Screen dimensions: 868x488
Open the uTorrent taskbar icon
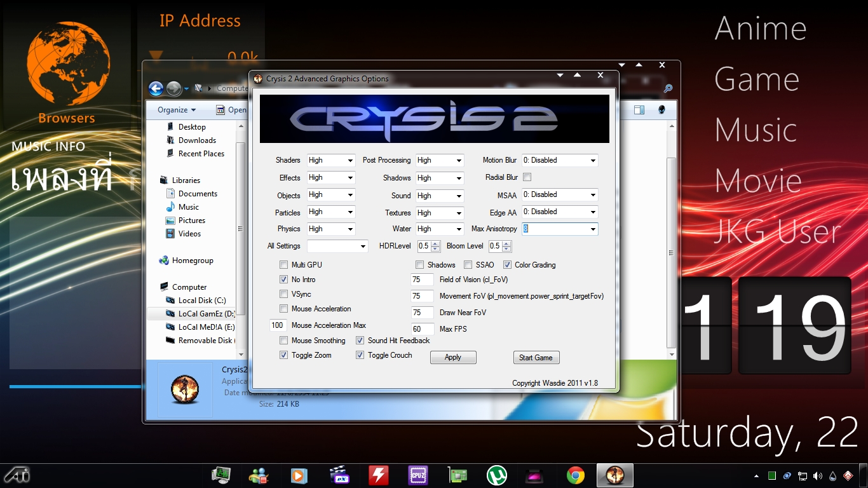(x=496, y=475)
